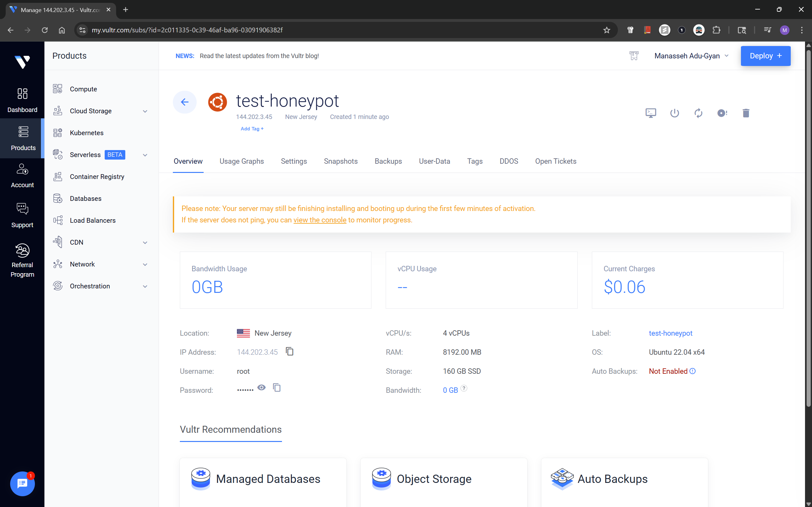Click the Current Charges $0.06 value

[x=624, y=287]
